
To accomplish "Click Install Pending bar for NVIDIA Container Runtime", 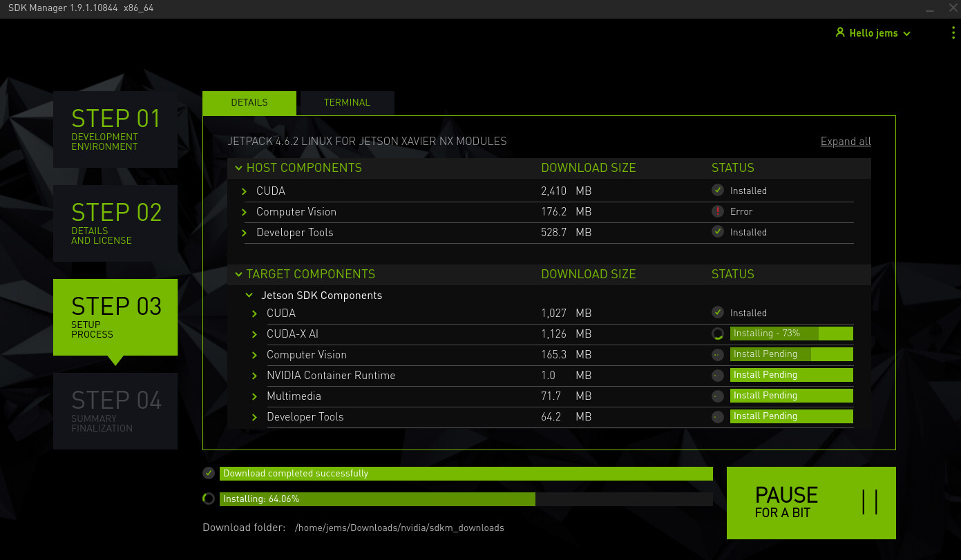I will (792, 375).
